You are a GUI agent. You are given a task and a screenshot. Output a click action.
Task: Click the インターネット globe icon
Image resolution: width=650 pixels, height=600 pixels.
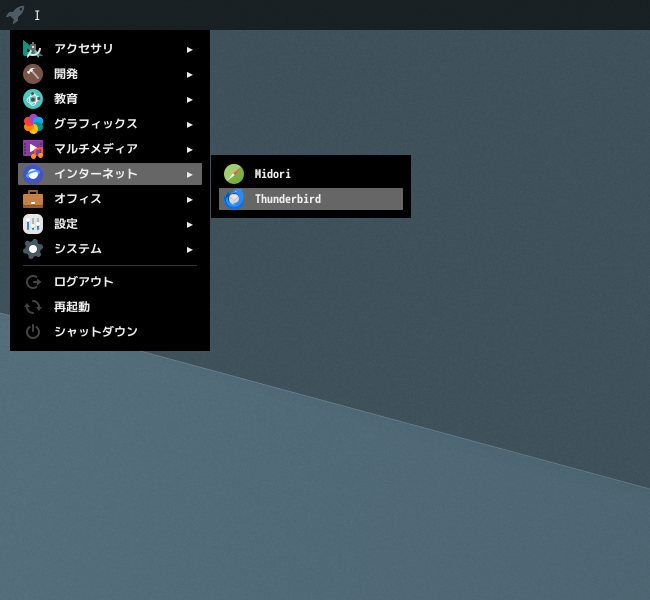[33, 174]
